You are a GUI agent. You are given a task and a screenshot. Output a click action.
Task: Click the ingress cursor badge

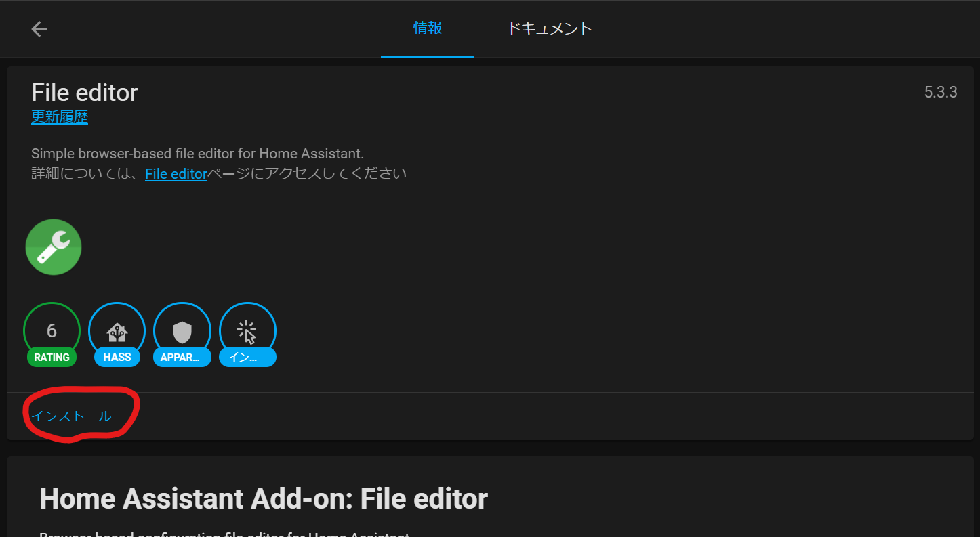[x=247, y=330]
